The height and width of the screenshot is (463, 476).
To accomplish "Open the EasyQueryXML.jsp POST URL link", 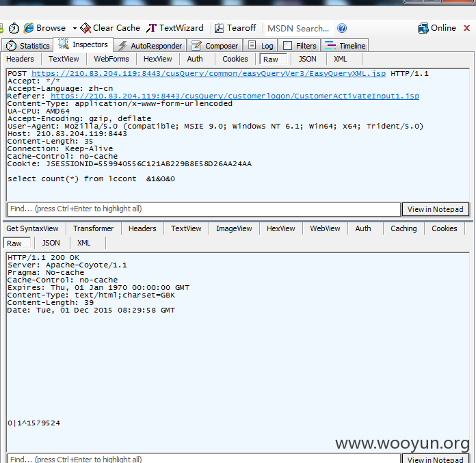I will tap(209, 73).
